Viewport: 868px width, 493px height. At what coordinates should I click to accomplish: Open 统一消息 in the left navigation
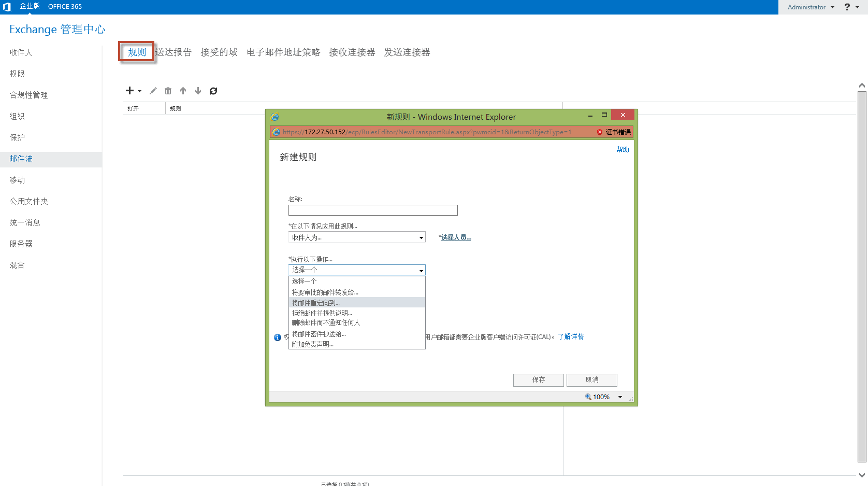pyautogui.click(x=25, y=222)
